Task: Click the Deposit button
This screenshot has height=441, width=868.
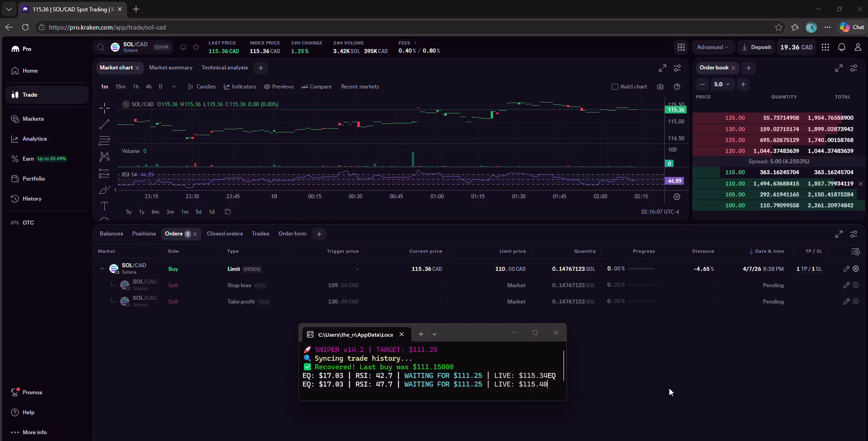Action: click(x=756, y=47)
